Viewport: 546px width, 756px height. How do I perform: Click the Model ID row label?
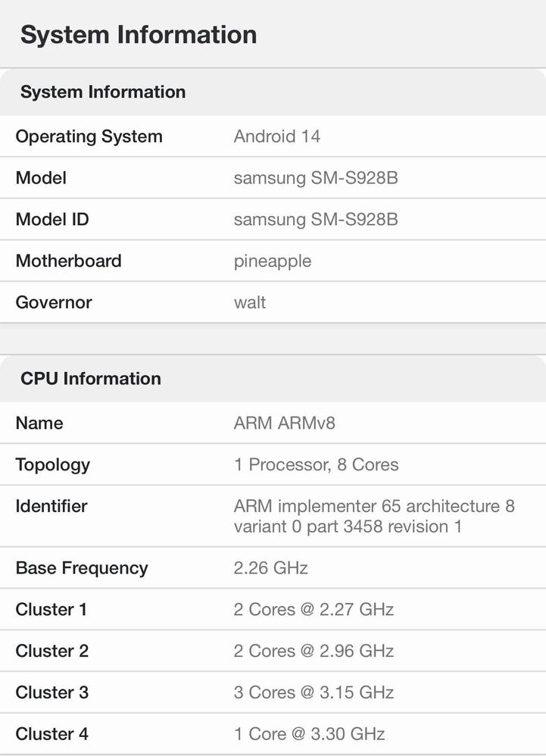pos(52,220)
